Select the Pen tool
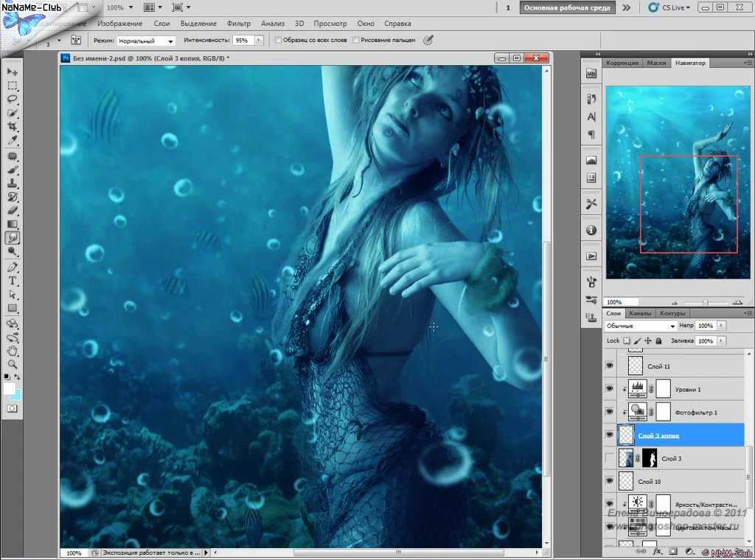The image size is (755, 560). click(12, 267)
